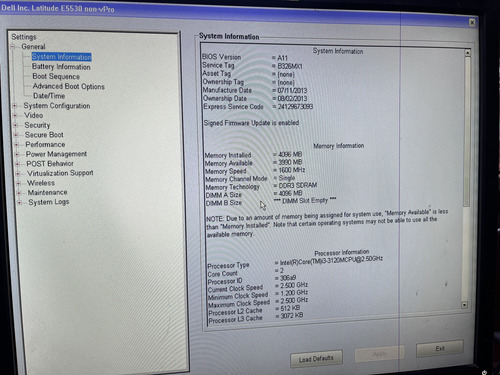500x375 pixels.
Task: Click the Processor ID row
Action: [x=252, y=280]
